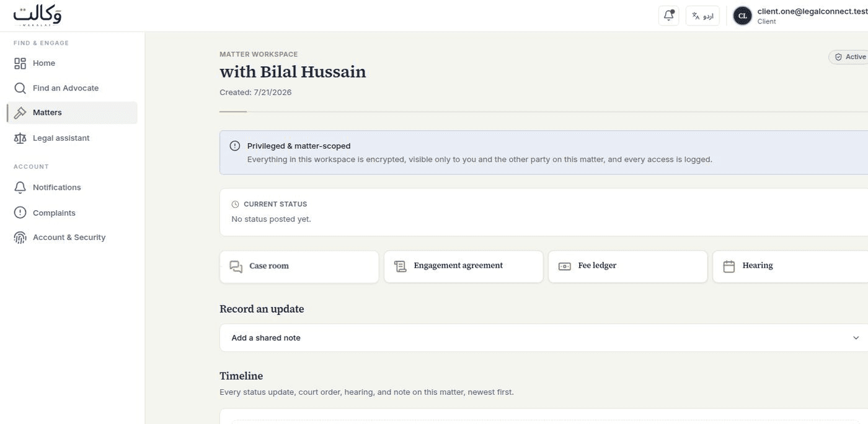Click the info icon in privileged notice
Image resolution: width=868 pixels, height=424 pixels.
tap(235, 146)
